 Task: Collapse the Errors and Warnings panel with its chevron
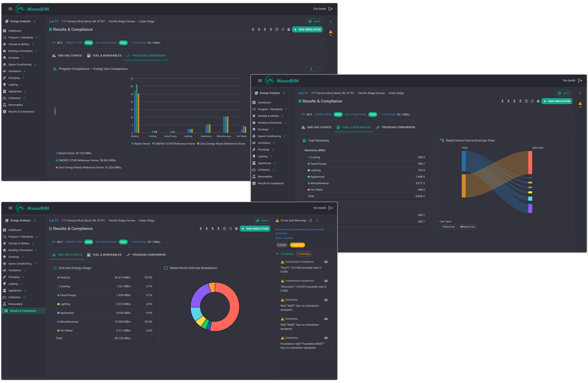click(x=317, y=221)
